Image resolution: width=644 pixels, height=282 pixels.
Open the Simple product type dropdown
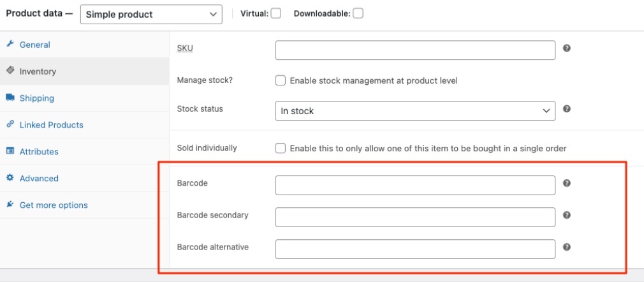151,14
